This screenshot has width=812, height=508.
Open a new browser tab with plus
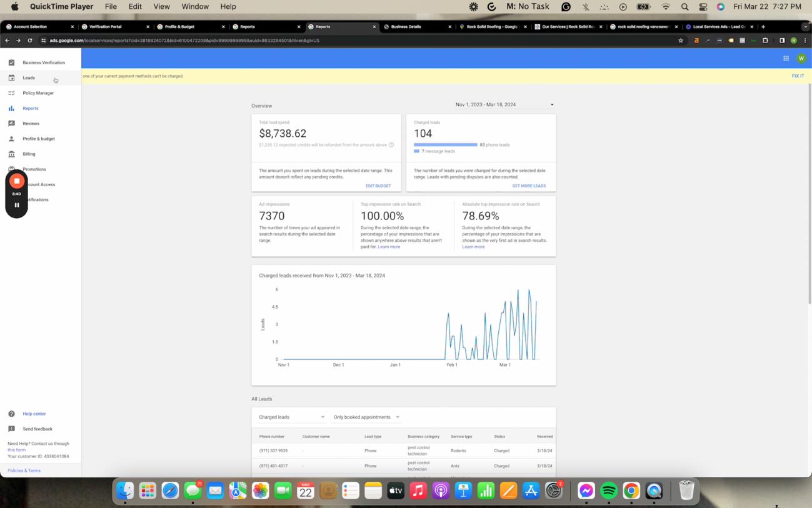(763, 27)
